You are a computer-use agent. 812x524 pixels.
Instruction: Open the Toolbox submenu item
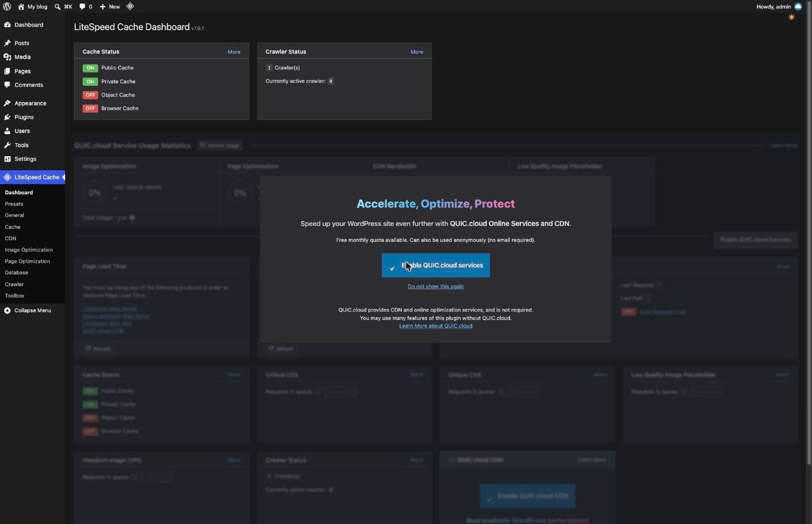(x=15, y=296)
